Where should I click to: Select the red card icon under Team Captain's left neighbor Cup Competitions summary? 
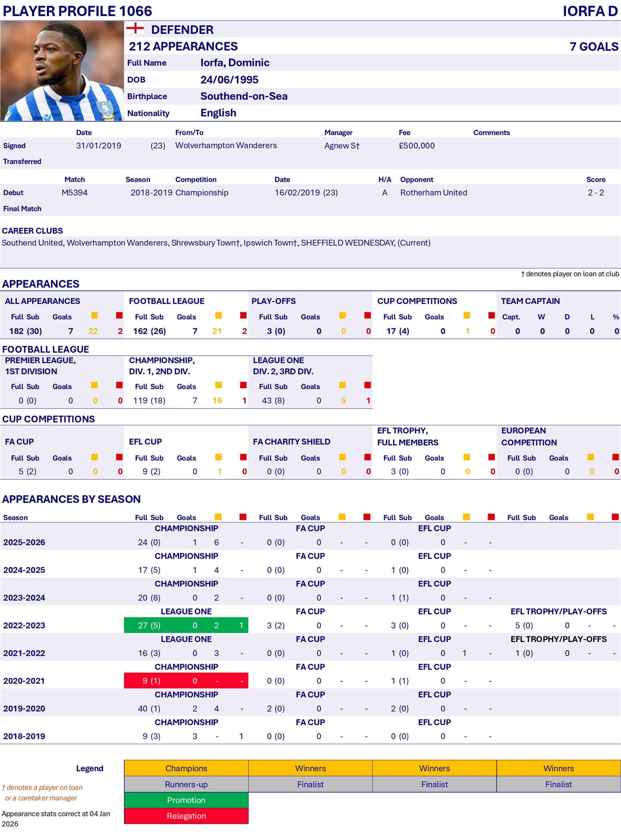click(491, 316)
